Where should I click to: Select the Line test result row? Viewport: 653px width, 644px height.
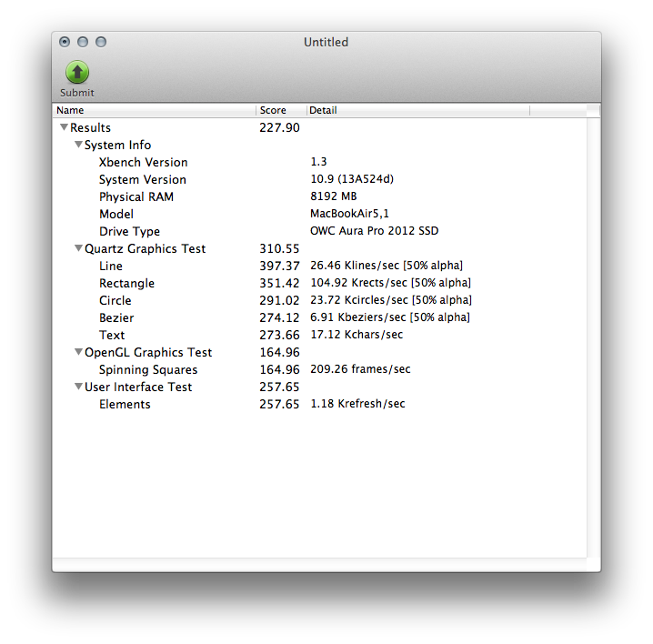tap(110, 267)
